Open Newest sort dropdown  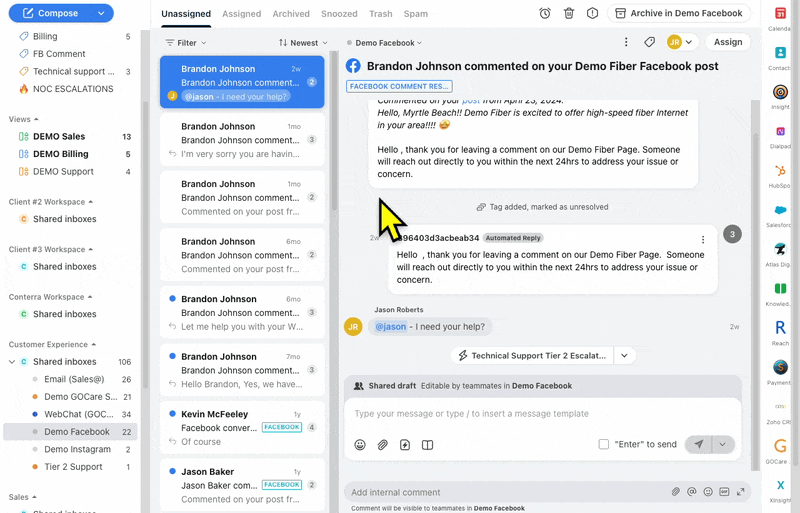tap(303, 43)
